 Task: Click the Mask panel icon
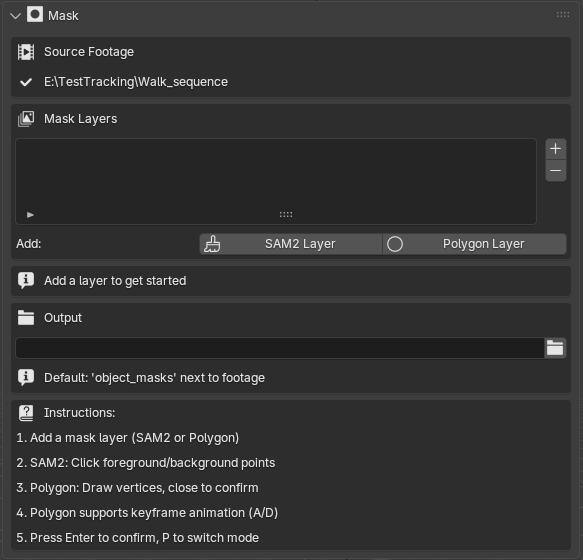coord(35,15)
